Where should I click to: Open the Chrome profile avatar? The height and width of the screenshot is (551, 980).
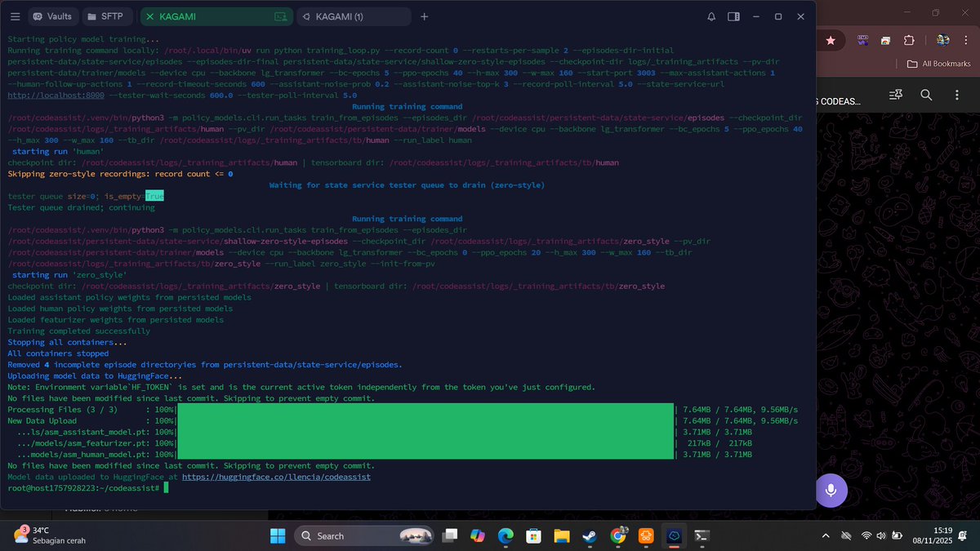[942, 40]
